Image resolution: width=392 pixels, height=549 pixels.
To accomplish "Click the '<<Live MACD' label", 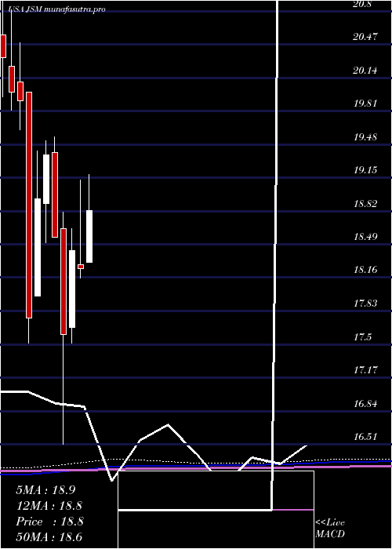I will tap(330, 529).
